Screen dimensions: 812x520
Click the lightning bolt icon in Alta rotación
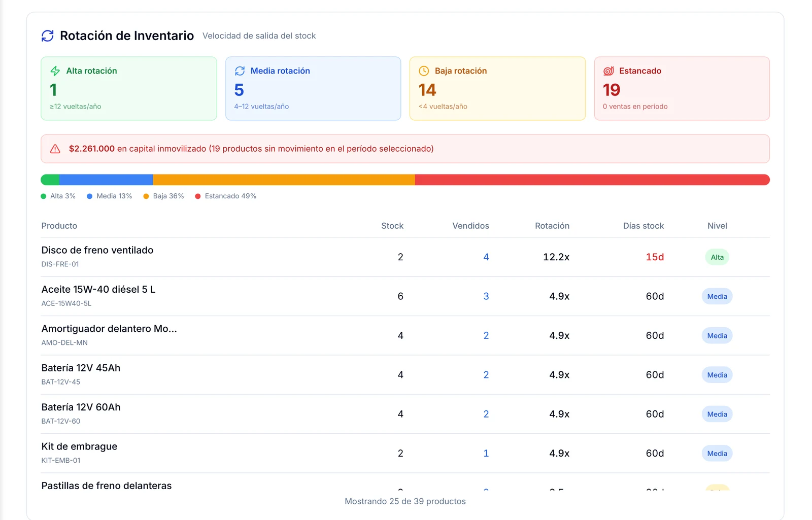coord(55,71)
